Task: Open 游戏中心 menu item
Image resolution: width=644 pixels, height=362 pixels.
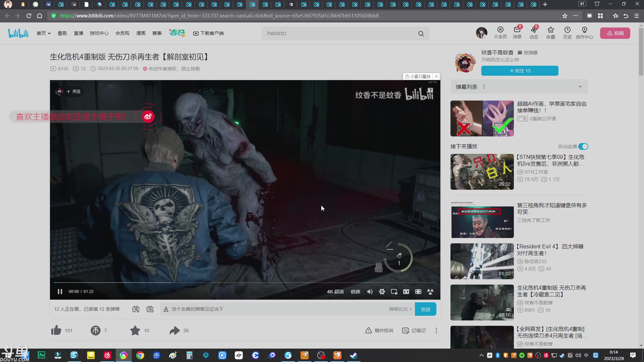Action: (99, 33)
